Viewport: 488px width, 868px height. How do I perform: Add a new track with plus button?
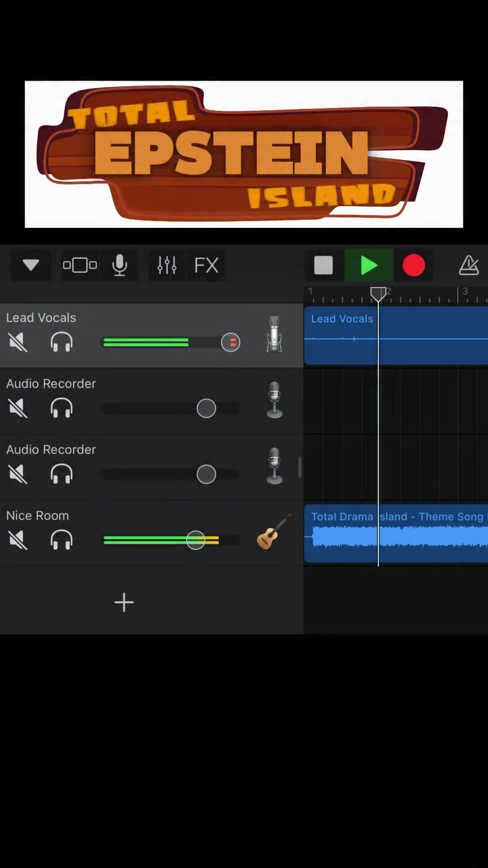[124, 602]
